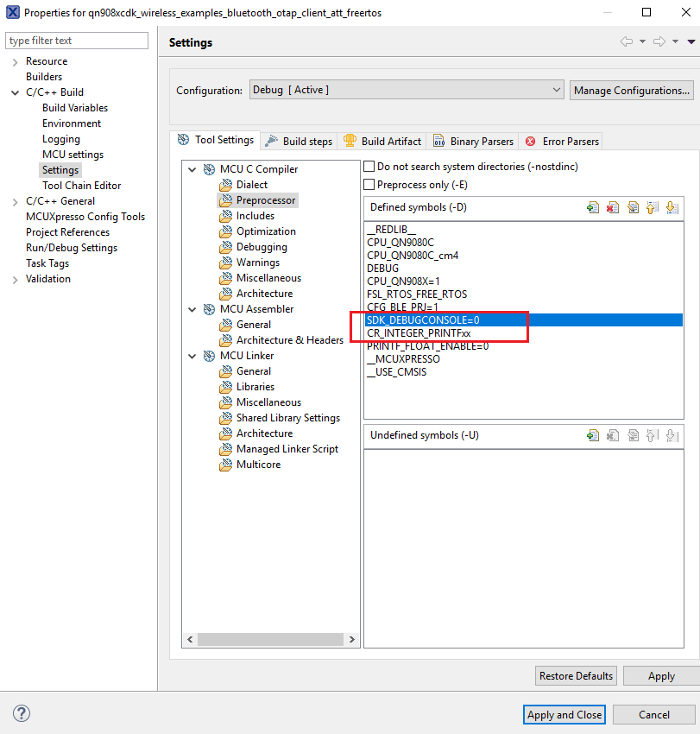Select the __REDLIB__ symbol
This screenshot has width=700, height=734.
pos(391,230)
